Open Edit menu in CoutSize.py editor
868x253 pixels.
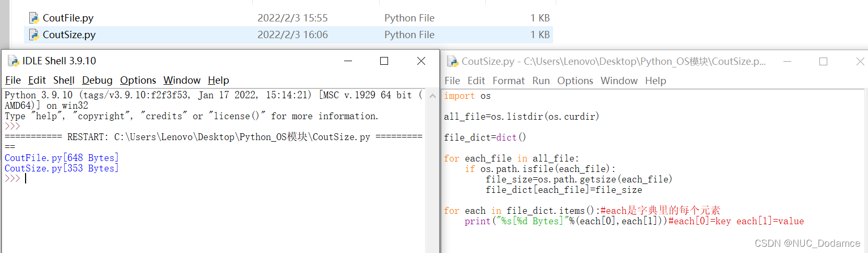tap(476, 80)
